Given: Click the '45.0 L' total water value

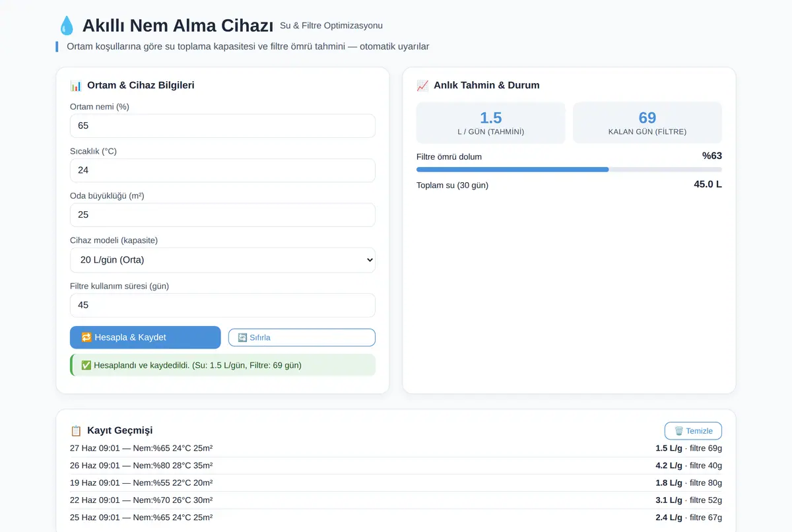Looking at the screenshot, I should 708,184.
